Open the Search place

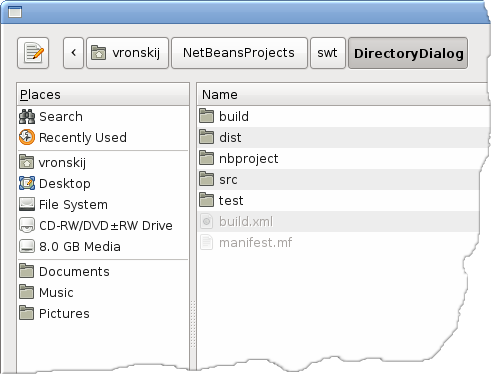point(61,117)
